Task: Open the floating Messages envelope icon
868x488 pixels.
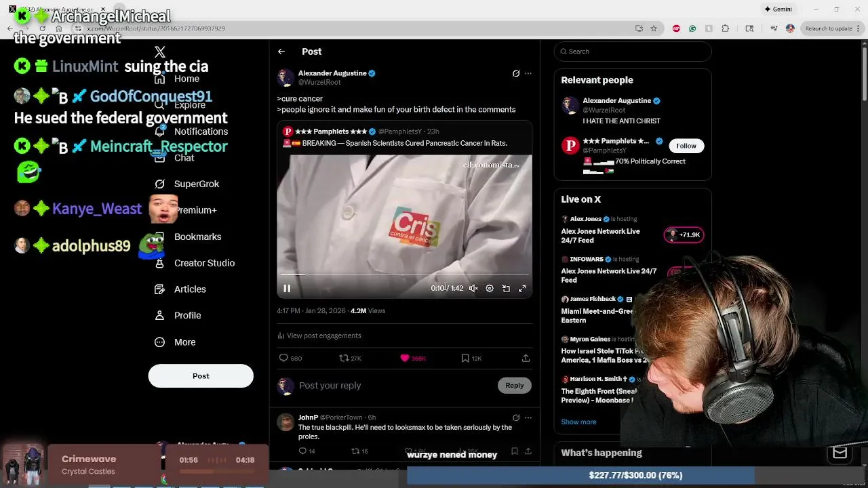Action: [x=840, y=453]
